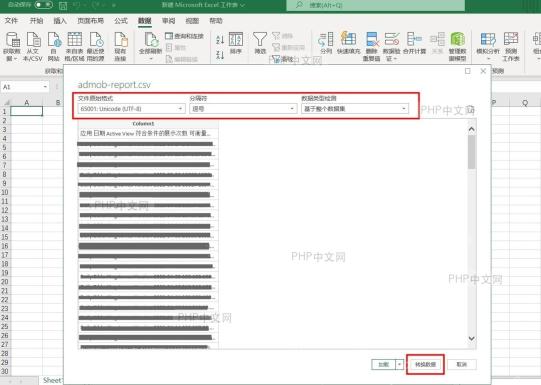
Task: Open Queries & Connections (查询和连接)
Action: [x=185, y=36]
